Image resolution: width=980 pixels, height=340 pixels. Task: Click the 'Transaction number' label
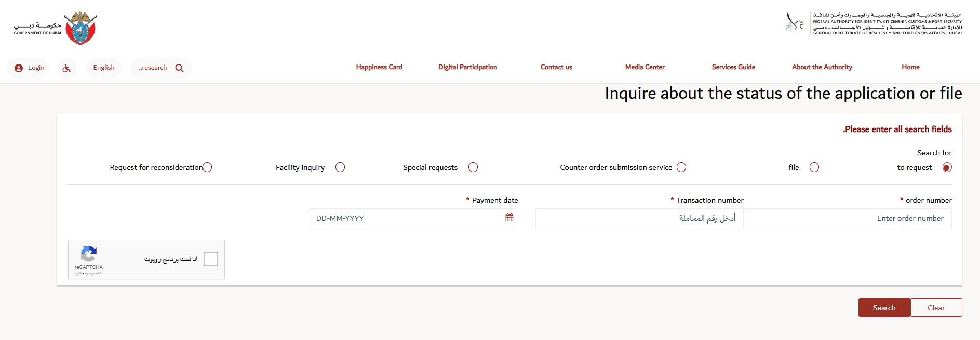click(x=710, y=201)
